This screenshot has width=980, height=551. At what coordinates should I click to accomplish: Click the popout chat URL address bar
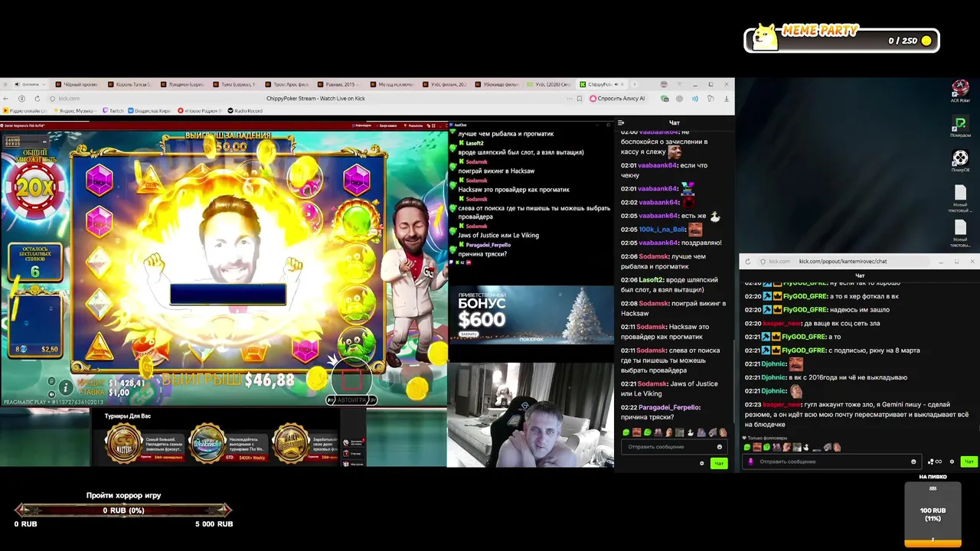tap(842, 262)
